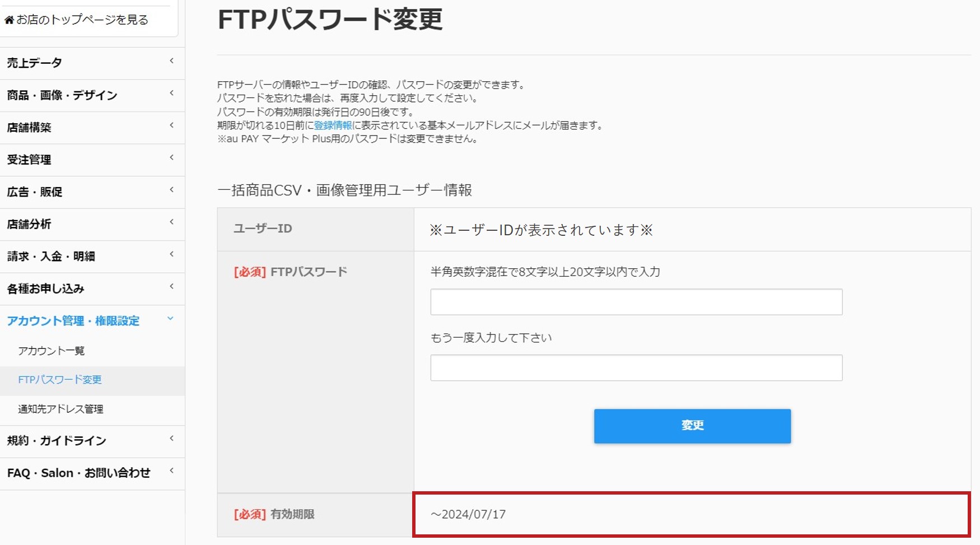Image resolution: width=980 pixels, height=545 pixels.
Task: Click the お店のトップページを見る link
Action: (82, 20)
